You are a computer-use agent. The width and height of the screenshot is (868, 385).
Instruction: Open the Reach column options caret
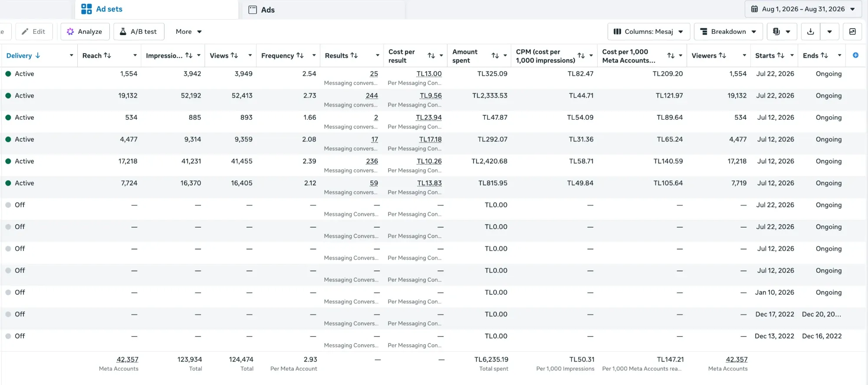pos(135,55)
